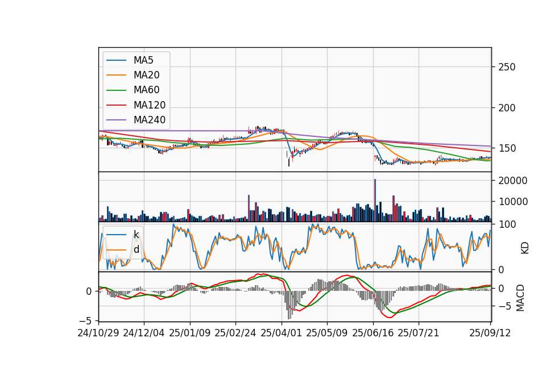Viewport: 546px width, 392px height.
Task: Click the −5 label on right MACD axis
Action: [x=504, y=306]
